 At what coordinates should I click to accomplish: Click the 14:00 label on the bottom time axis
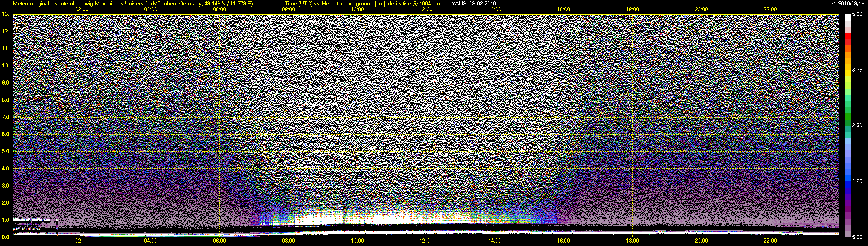tap(495, 241)
